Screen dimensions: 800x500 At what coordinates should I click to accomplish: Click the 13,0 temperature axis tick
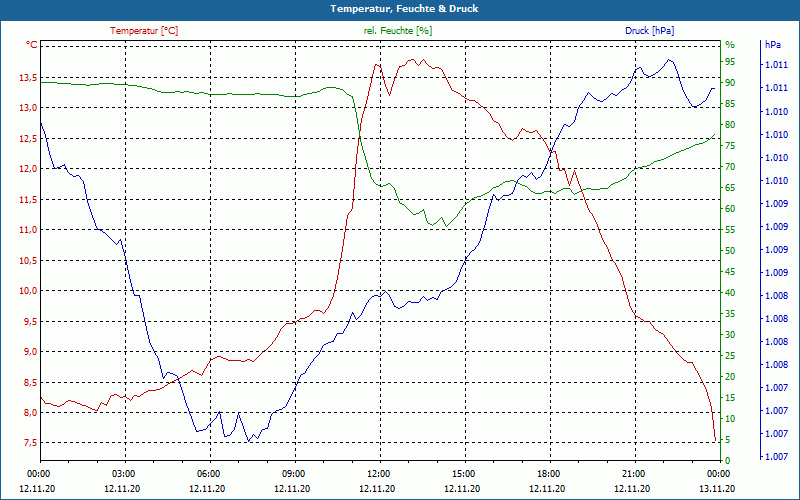pos(29,108)
